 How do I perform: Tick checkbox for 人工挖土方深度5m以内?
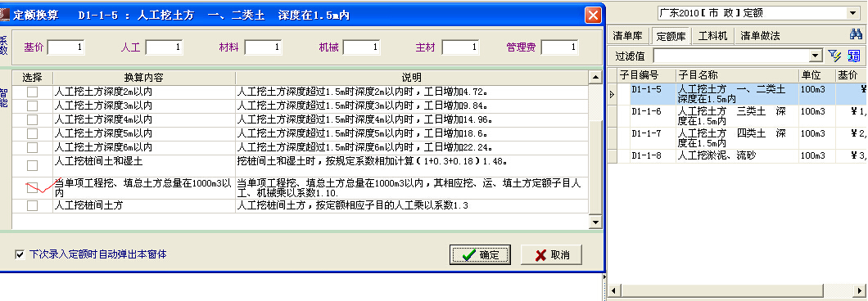32,133
